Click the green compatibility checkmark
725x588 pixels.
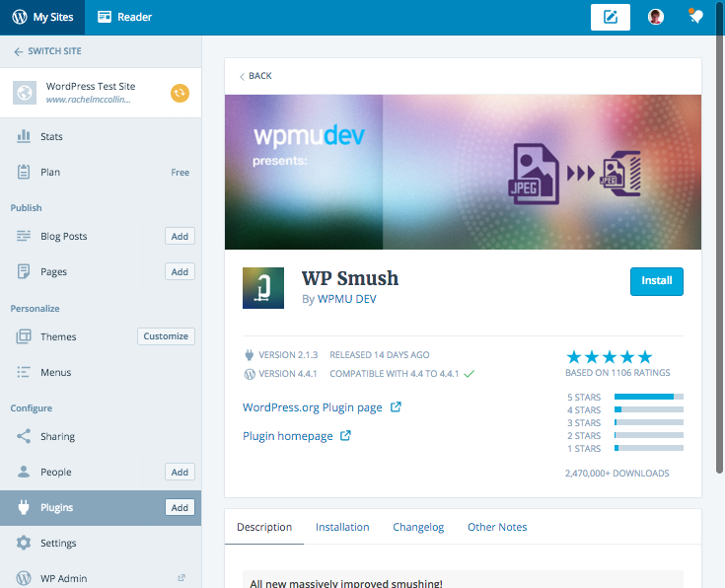[470, 373]
